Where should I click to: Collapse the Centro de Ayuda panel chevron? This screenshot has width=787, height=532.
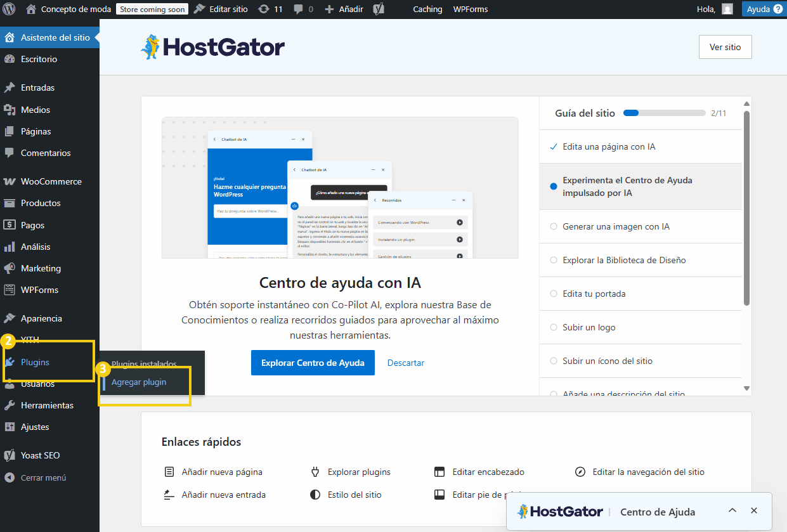point(732,511)
